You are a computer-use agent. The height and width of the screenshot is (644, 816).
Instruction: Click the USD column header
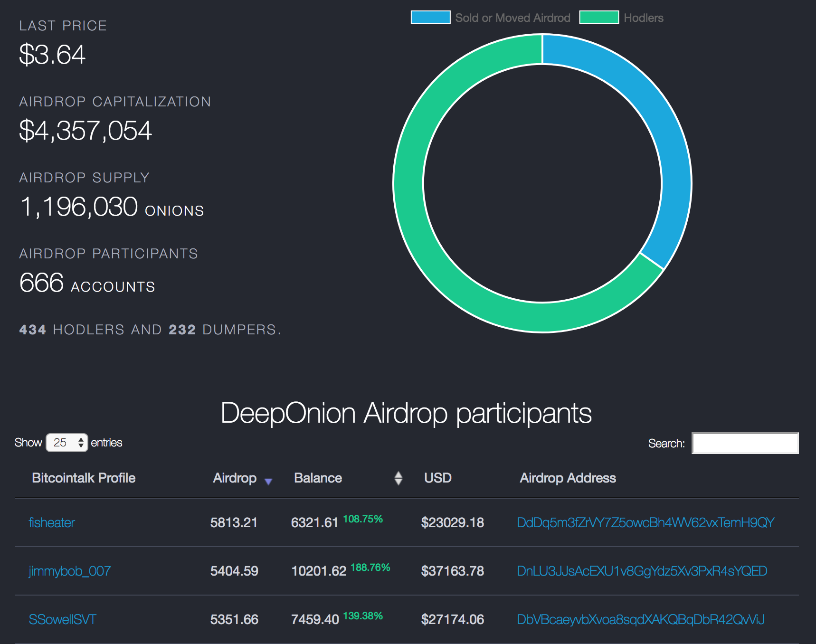pyautogui.click(x=438, y=478)
